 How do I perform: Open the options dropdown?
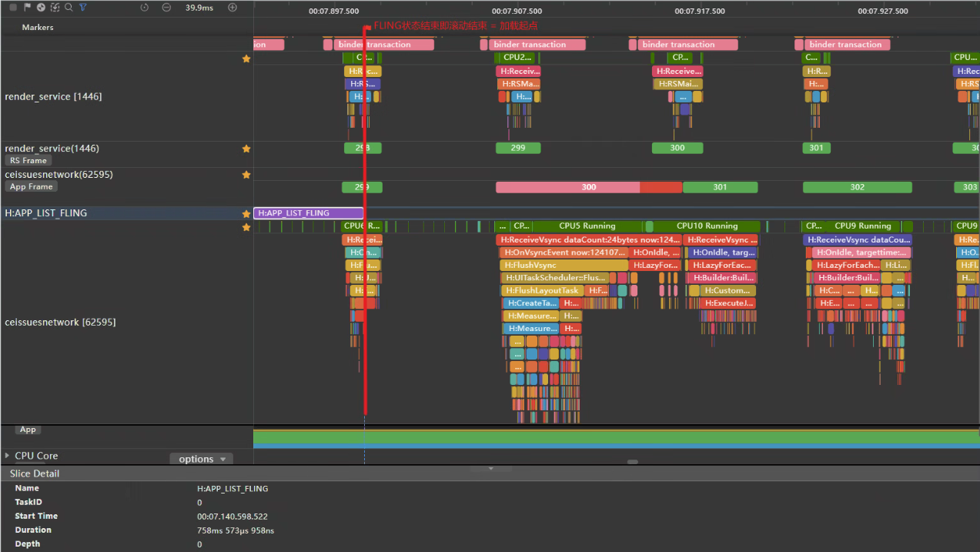[201, 459]
